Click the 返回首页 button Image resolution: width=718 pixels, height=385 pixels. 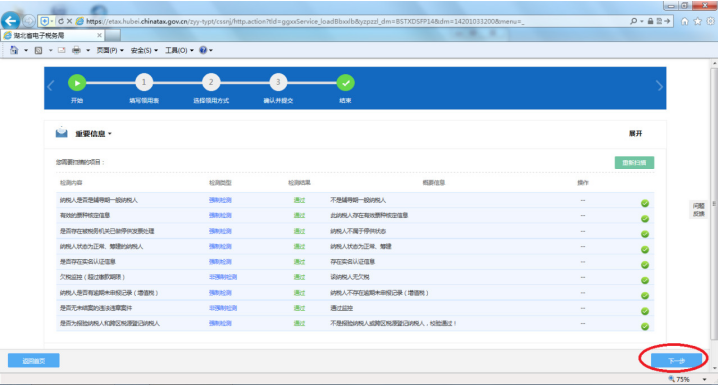point(34,361)
